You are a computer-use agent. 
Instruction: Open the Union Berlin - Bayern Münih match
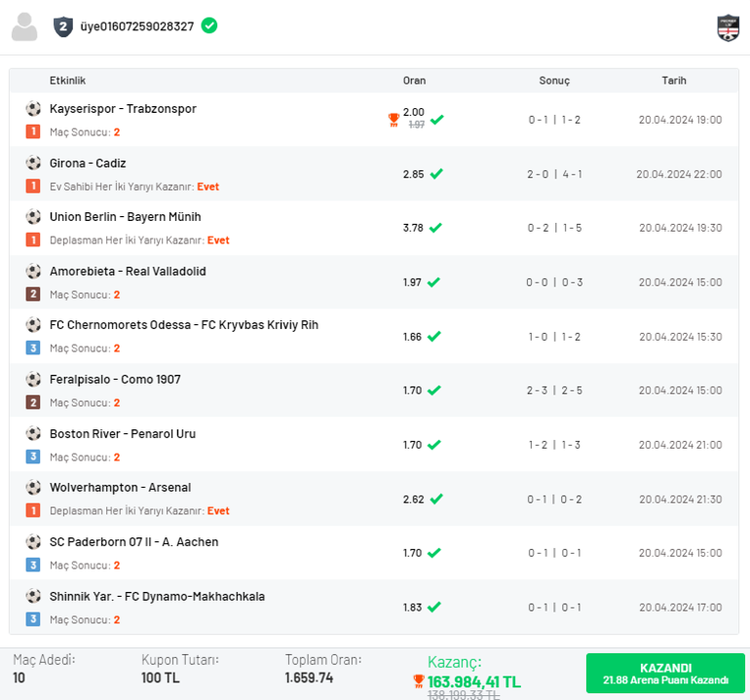(x=125, y=217)
